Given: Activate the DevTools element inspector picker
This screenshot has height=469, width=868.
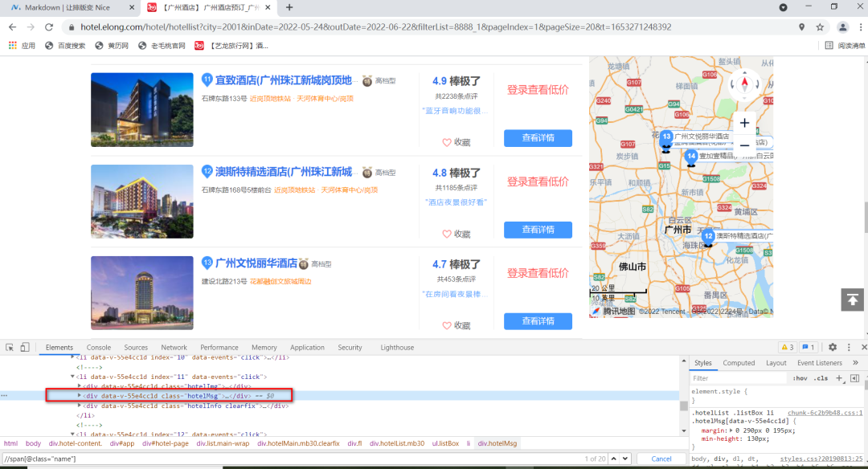Looking at the screenshot, I should [10, 347].
